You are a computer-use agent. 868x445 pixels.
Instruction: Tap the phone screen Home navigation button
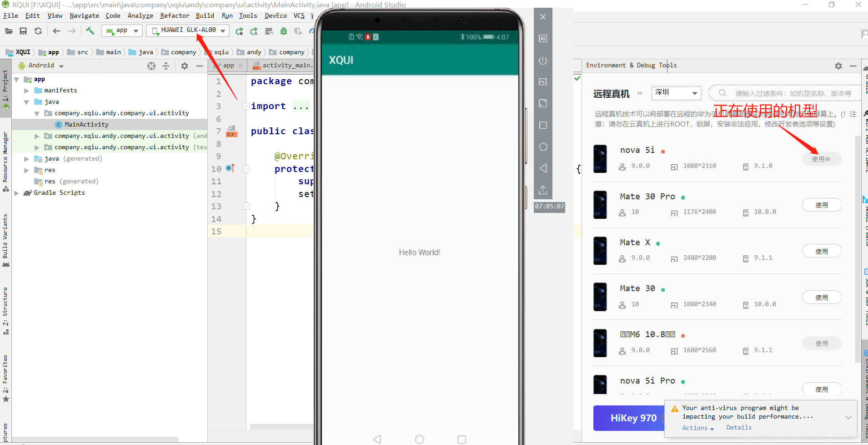419,439
